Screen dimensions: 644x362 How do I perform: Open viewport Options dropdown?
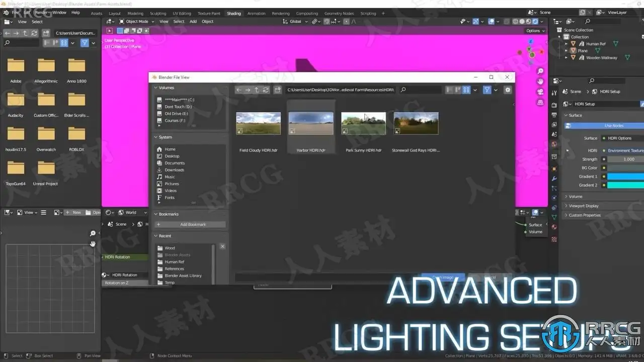535,31
